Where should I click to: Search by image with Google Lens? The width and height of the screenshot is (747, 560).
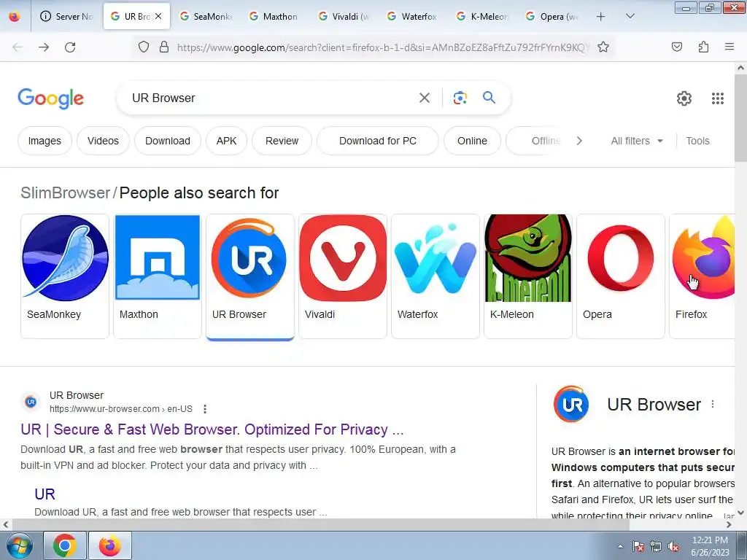pos(460,98)
